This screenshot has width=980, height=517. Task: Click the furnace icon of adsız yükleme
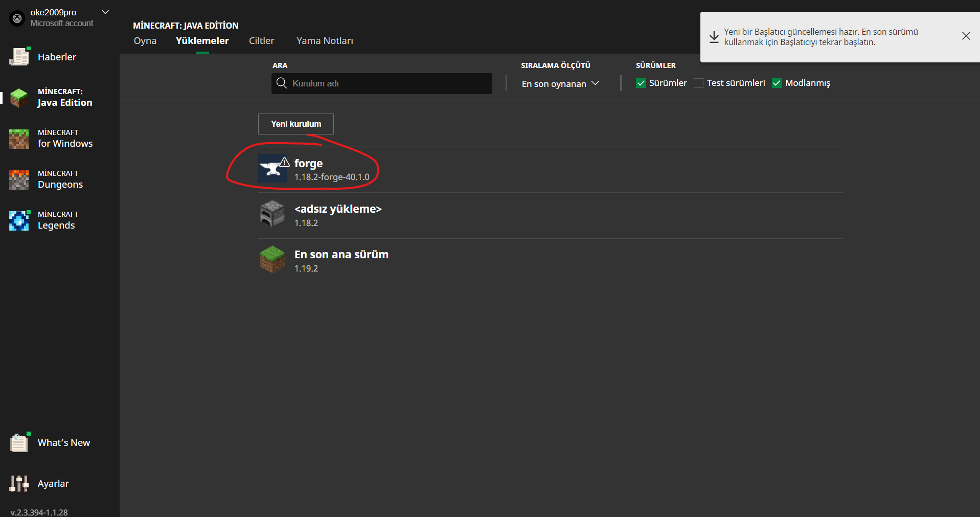tap(272, 214)
